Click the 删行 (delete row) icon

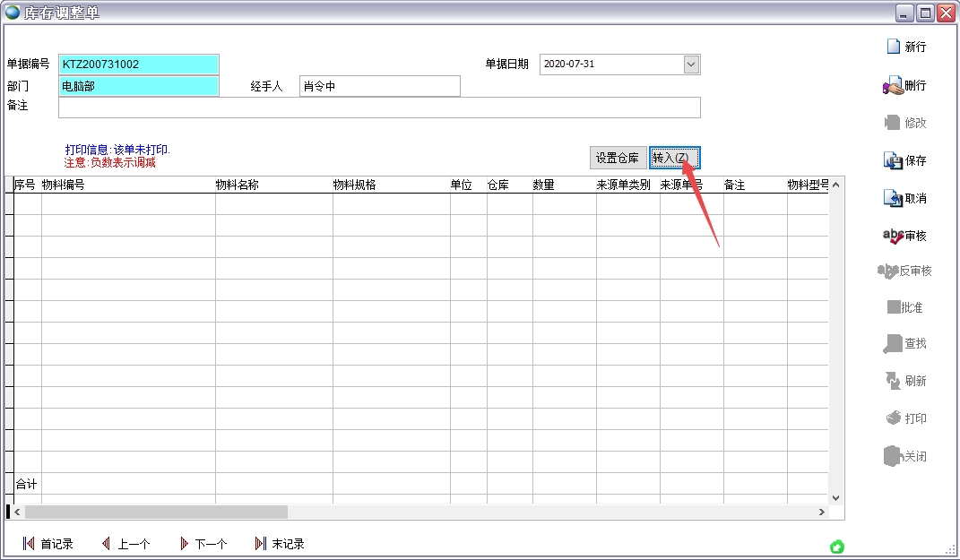(893, 86)
